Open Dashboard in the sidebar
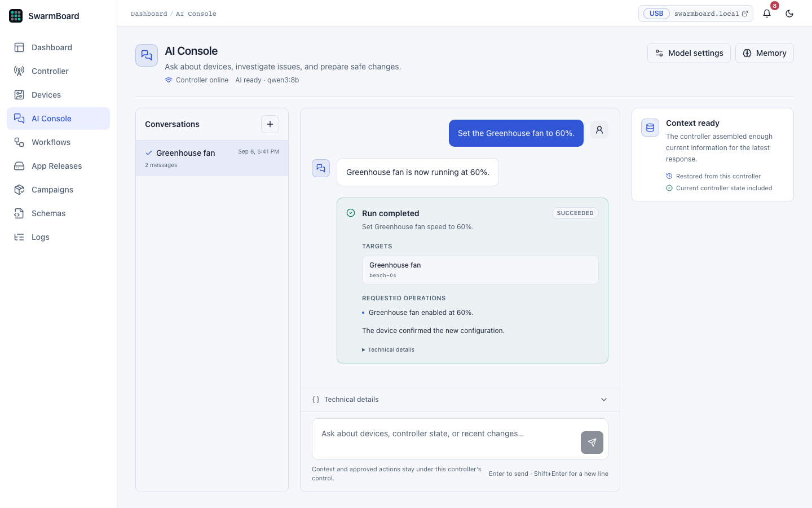Image resolution: width=812 pixels, height=508 pixels. 58,47
